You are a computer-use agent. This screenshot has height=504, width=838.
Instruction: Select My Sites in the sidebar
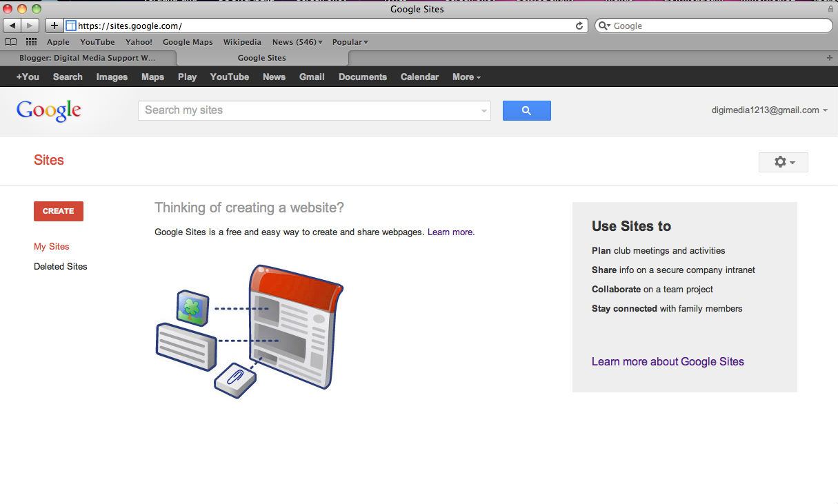pyautogui.click(x=52, y=246)
